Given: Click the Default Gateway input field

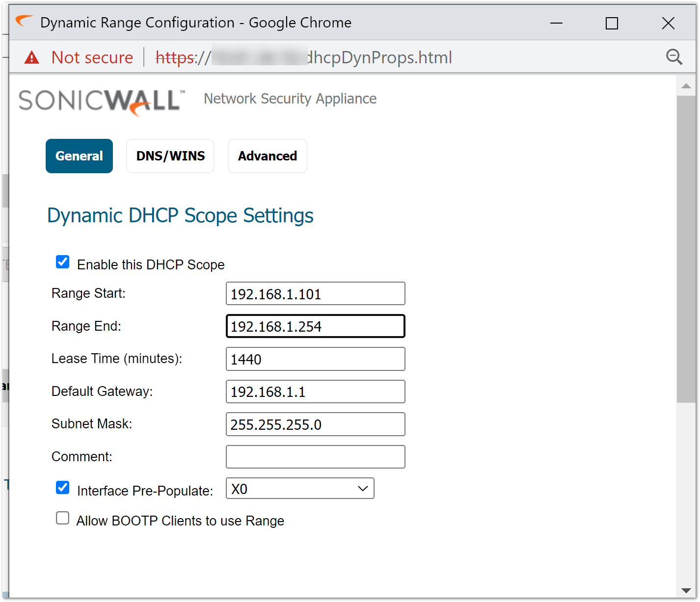Looking at the screenshot, I should click(315, 392).
